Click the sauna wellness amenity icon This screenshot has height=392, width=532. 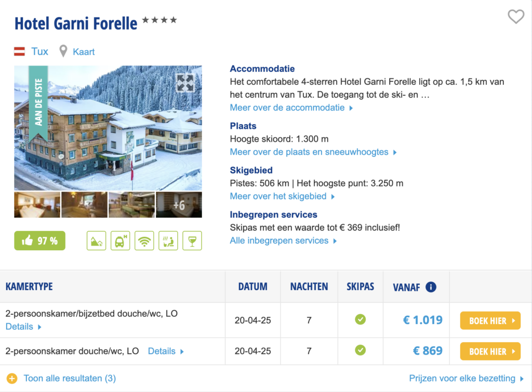click(x=168, y=241)
